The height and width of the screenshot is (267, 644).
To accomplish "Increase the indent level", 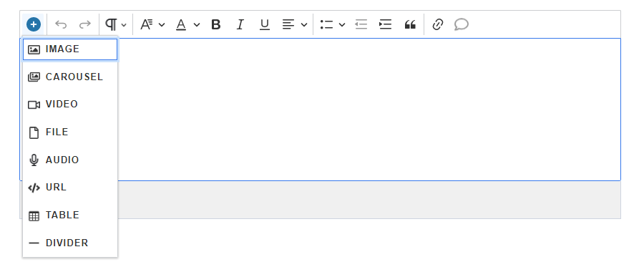I will coord(385,24).
